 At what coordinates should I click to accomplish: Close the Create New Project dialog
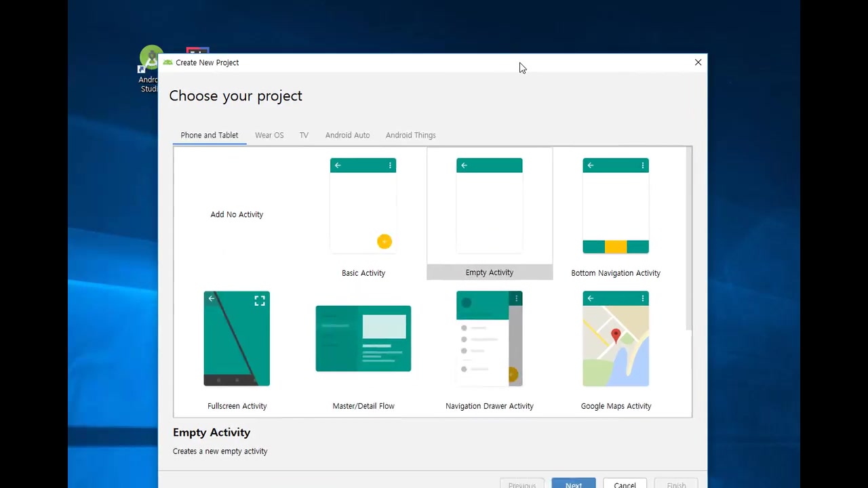(x=698, y=62)
